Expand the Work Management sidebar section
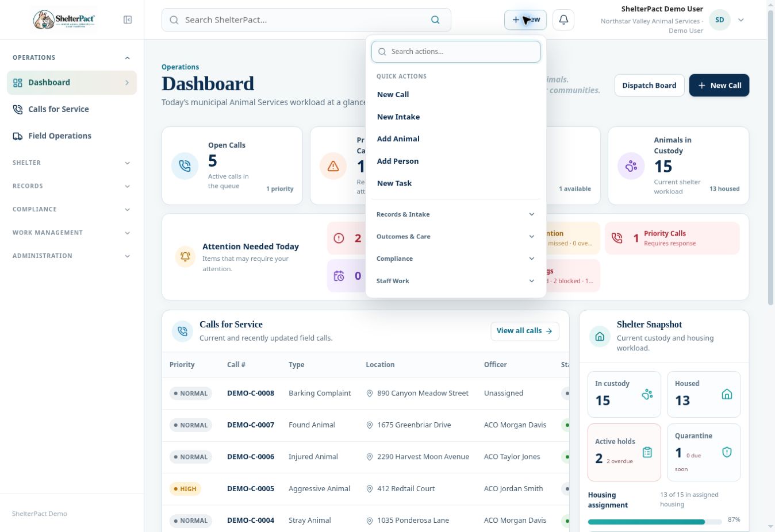Viewport: 775px width, 532px height. pyautogui.click(x=71, y=233)
